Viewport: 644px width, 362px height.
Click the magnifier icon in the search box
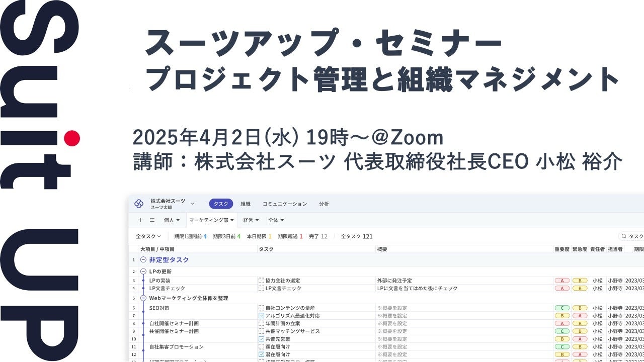(x=624, y=236)
